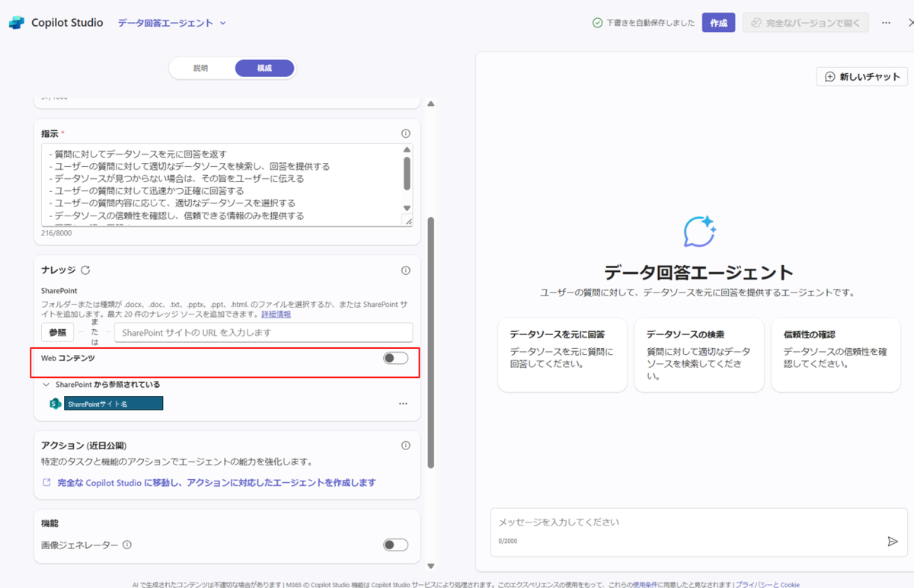Click the external link icon beside 完全な Copilot Studio
The width and height of the screenshot is (914, 588).
[47, 483]
